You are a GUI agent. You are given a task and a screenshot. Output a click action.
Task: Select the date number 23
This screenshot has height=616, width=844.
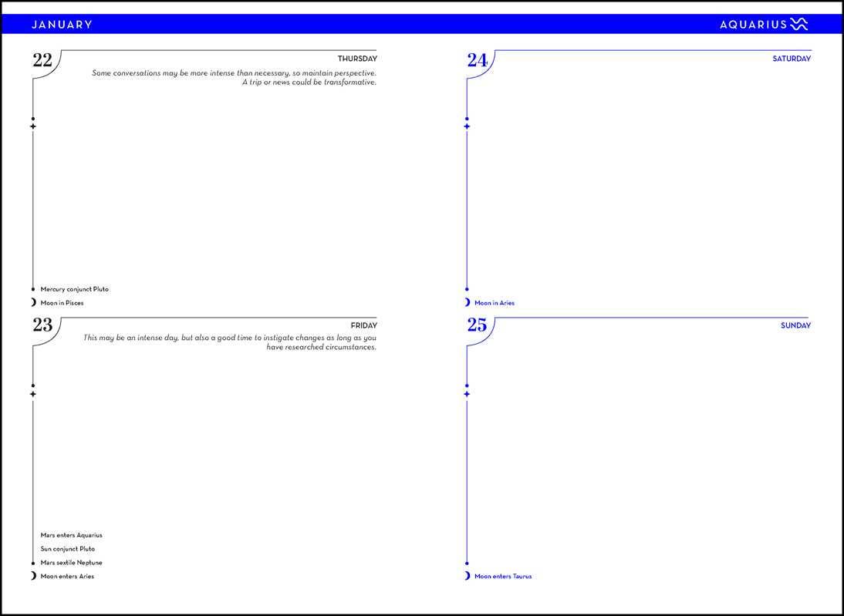[42, 326]
